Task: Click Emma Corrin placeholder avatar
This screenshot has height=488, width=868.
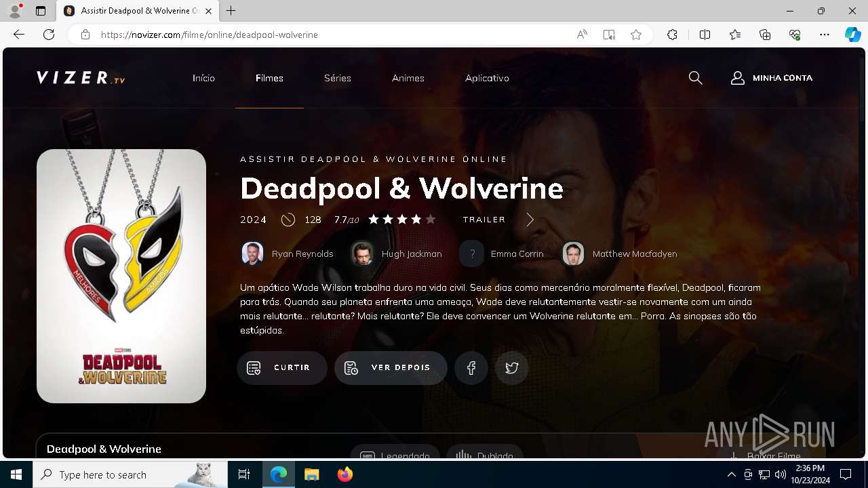Action: (472, 253)
